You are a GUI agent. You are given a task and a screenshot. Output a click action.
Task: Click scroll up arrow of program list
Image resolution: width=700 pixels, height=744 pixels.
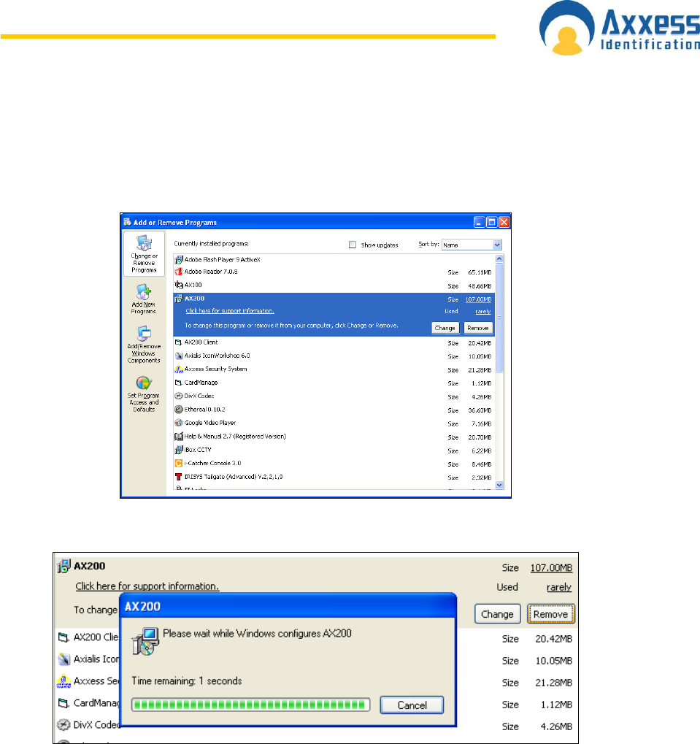click(499, 258)
